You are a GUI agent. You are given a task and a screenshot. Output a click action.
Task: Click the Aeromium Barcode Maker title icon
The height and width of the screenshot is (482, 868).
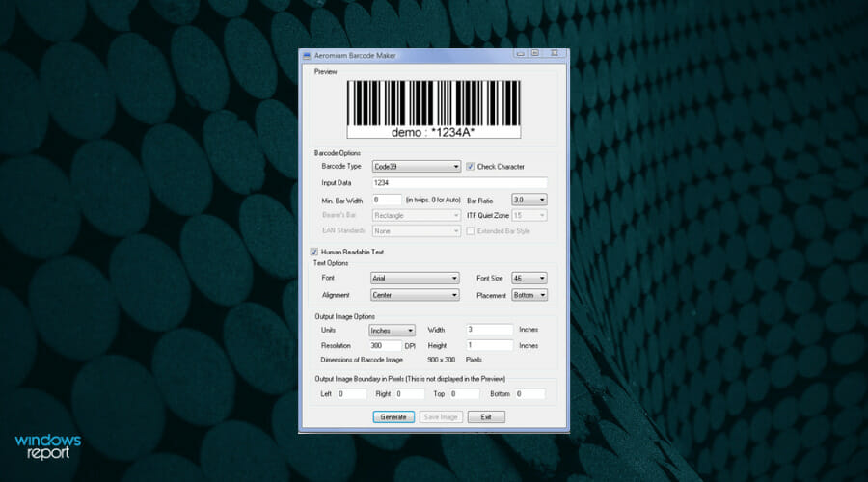pos(307,56)
